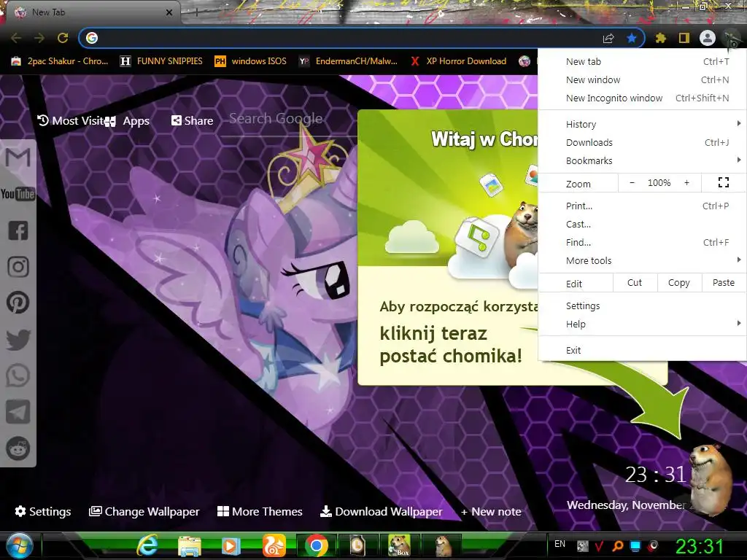Click Change Wallpaper
This screenshot has height=560, width=747.
[144, 511]
